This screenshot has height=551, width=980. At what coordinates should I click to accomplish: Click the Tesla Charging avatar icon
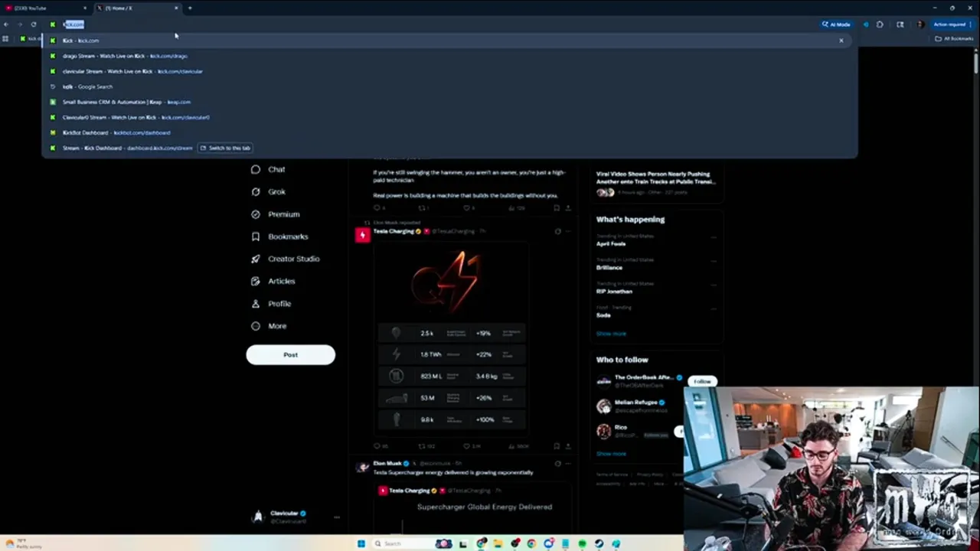(x=362, y=235)
